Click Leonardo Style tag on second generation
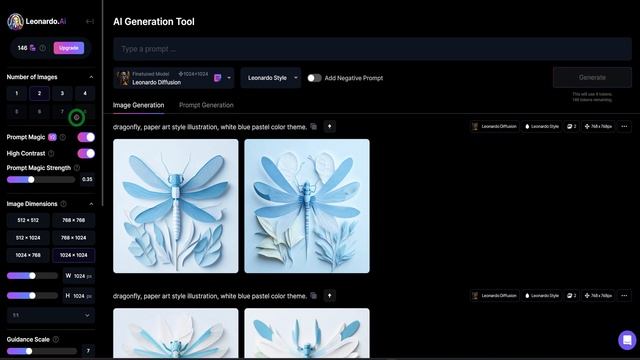The height and width of the screenshot is (360, 640). pos(542,296)
